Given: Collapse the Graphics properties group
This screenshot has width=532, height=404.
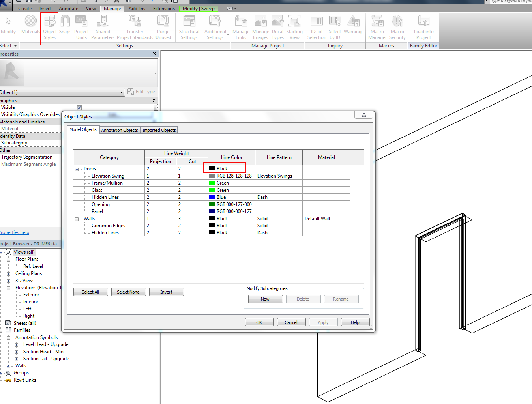Looking at the screenshot, I should tap(154, 101).
